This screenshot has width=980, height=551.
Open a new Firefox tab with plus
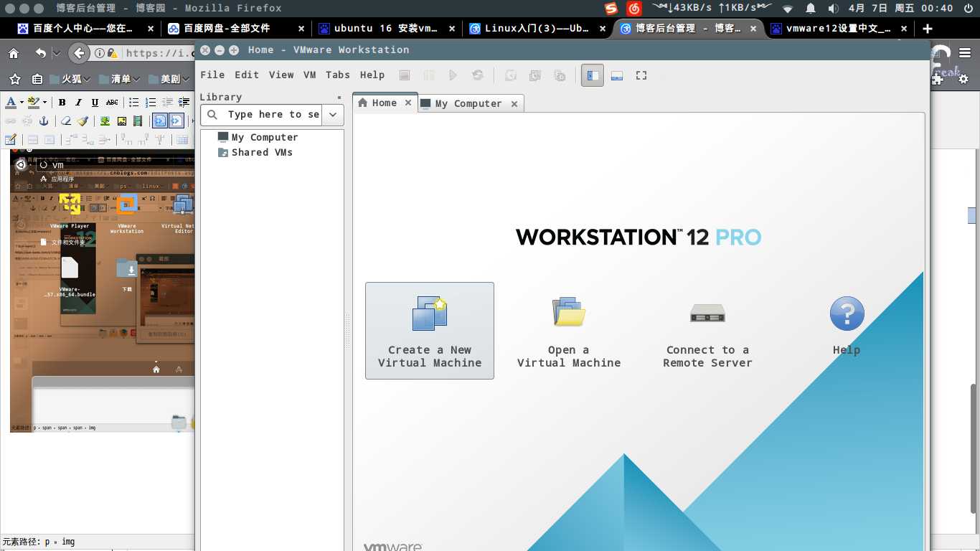point(928,29)
